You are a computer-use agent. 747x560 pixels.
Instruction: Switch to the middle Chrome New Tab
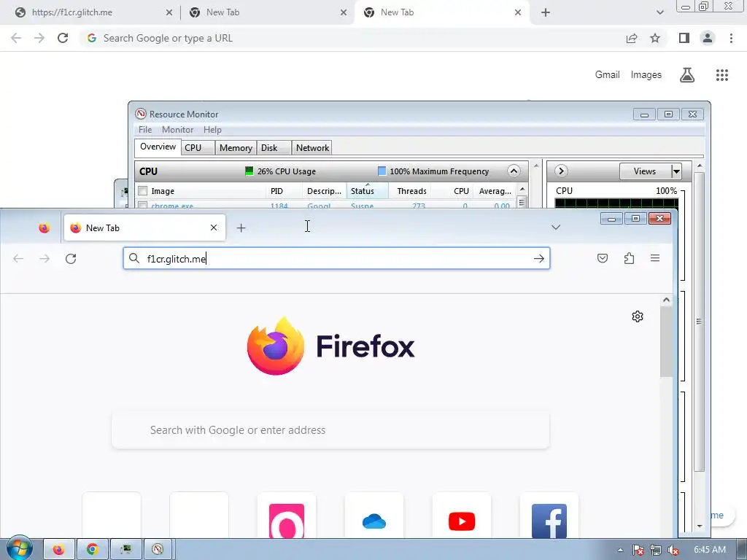tap(267, 12)
